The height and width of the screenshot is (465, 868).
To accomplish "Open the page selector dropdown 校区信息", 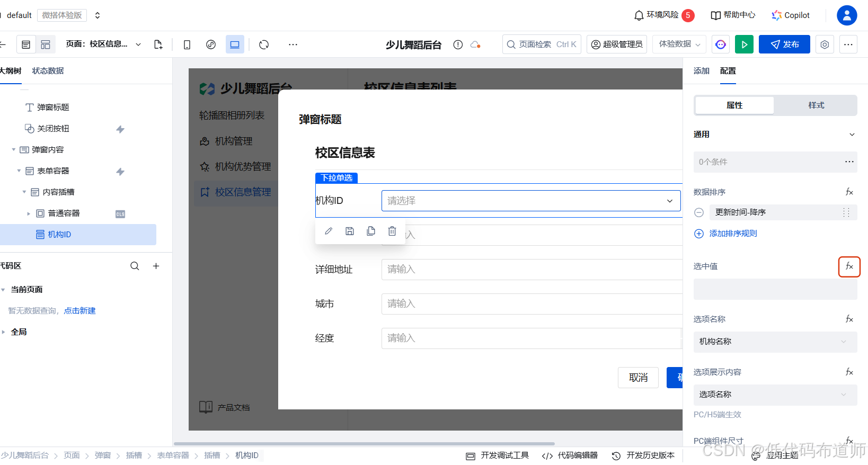I will (103, 44).
